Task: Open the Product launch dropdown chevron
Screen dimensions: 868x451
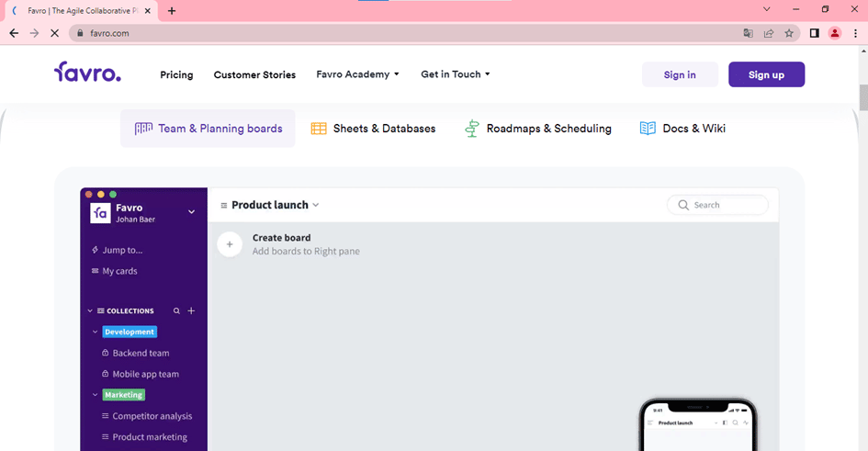Action: (316, 205)
